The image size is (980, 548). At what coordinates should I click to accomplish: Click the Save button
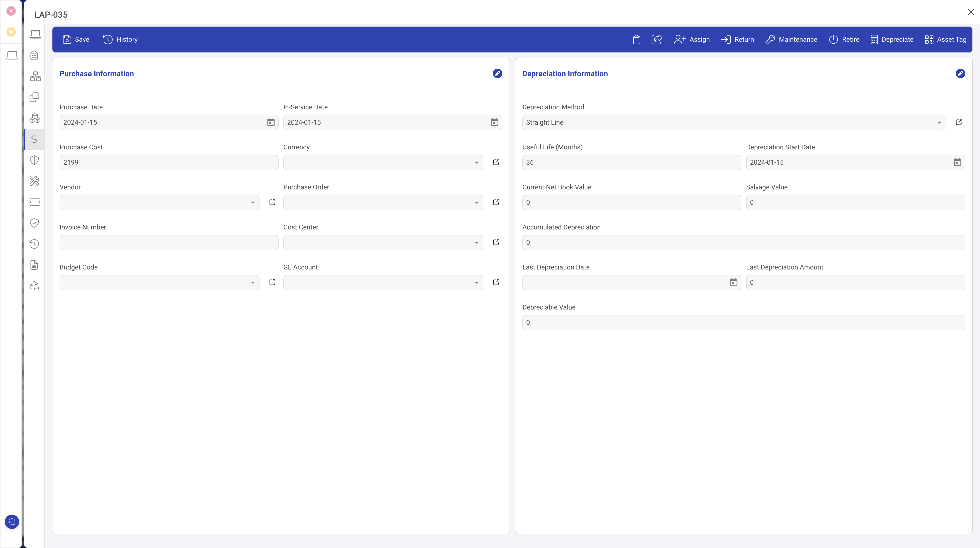pos(76,39)
